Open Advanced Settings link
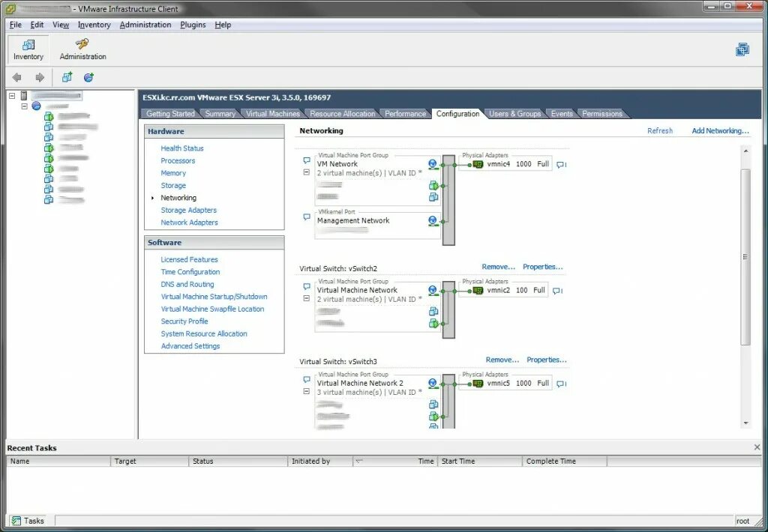768x532 pixels. coord(190,346)
